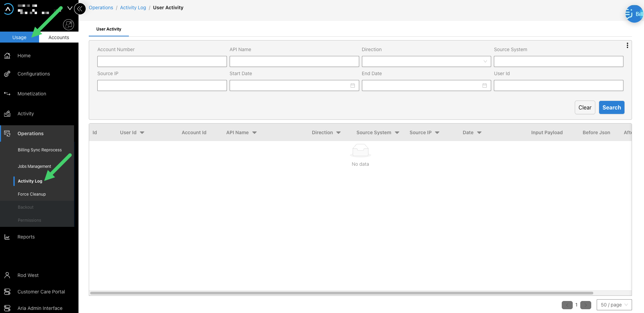Open Date column filter arrow
Viewport: 644px width, 313px height.
(x=479, y=133)
